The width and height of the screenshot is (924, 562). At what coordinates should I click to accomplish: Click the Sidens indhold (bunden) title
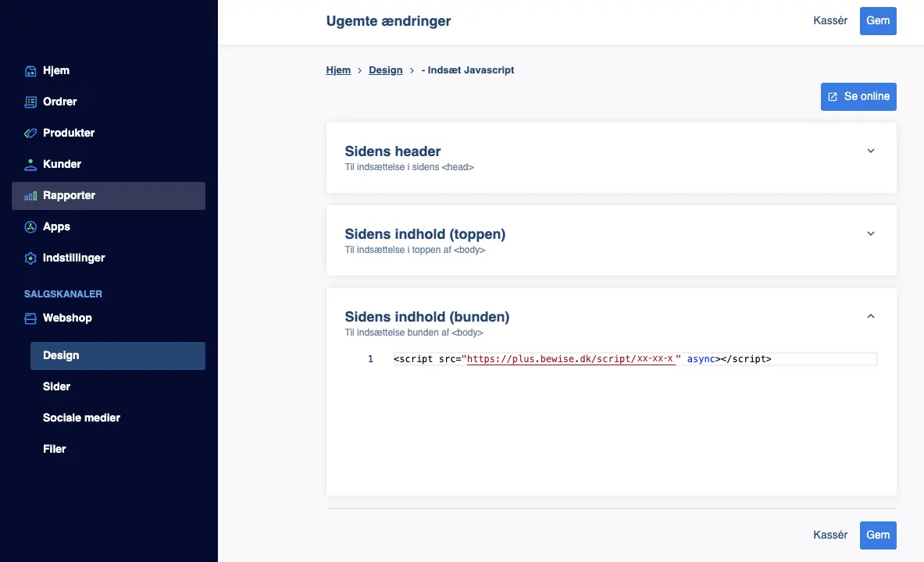[x=426, y=317]
